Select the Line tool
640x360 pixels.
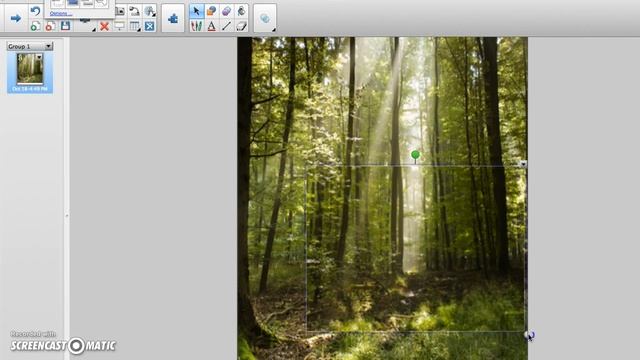point(227,27)
